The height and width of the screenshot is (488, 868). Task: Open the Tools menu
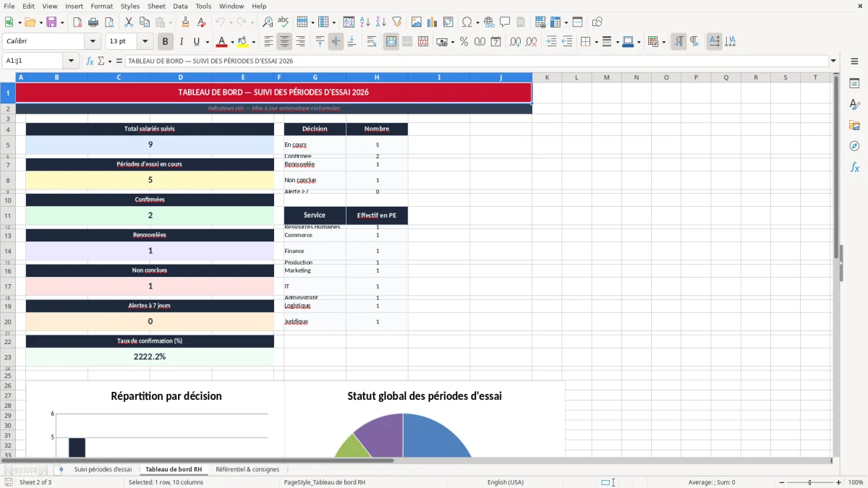tap(203, 6)
